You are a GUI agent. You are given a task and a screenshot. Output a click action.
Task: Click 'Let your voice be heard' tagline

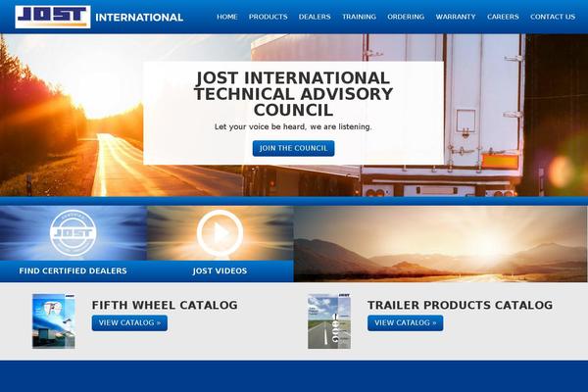tap(293, 126)
